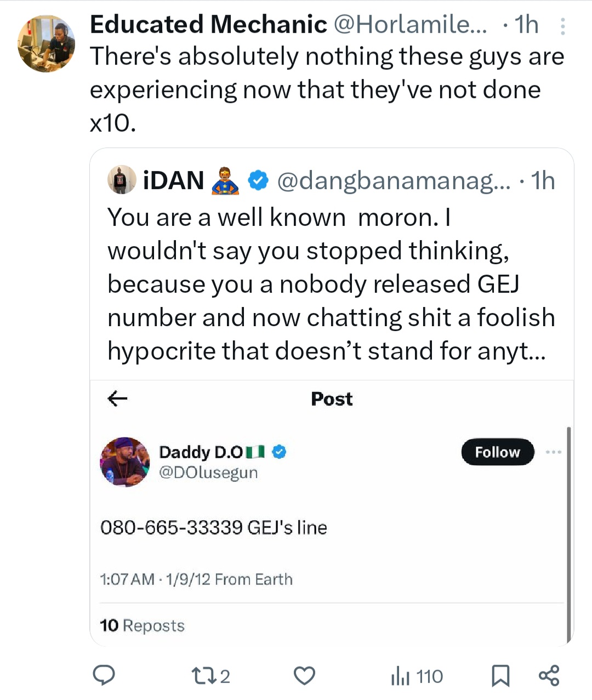Click the Educated Mechanic display name
This screenshot has width=592, height=700.
click(208, 25)
